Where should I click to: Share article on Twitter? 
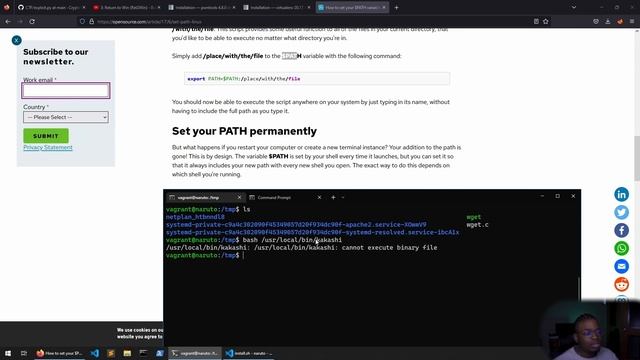tap(621, 212)
